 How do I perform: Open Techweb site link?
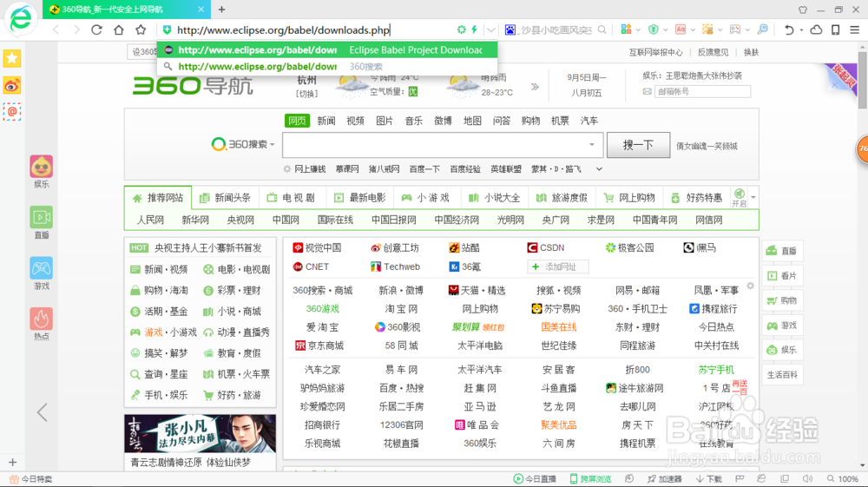pyautogui.click(x=395, y=267)
